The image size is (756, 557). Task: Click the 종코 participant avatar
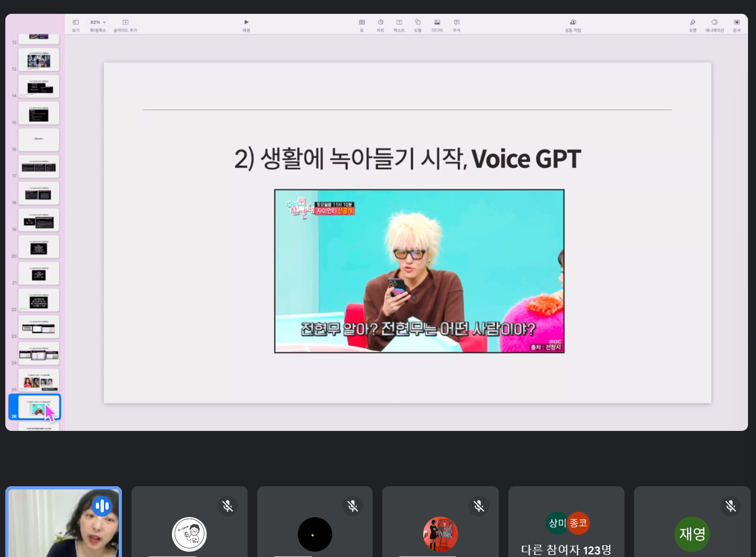(x=579, y=523)
